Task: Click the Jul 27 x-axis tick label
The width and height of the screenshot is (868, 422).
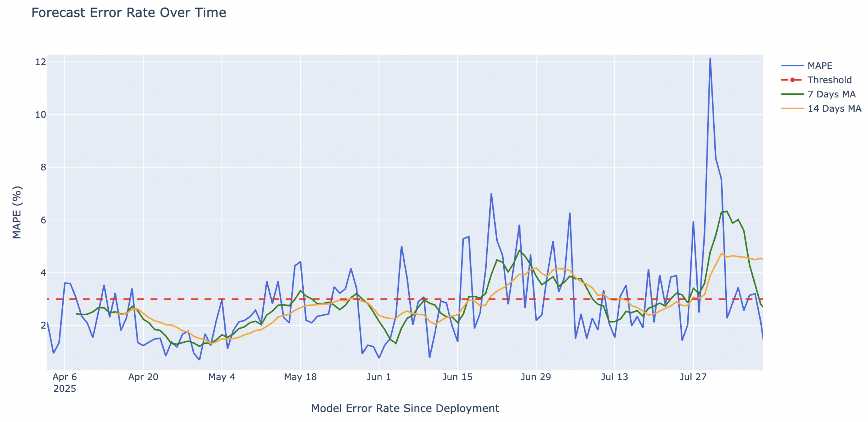Action: [693, 377]
